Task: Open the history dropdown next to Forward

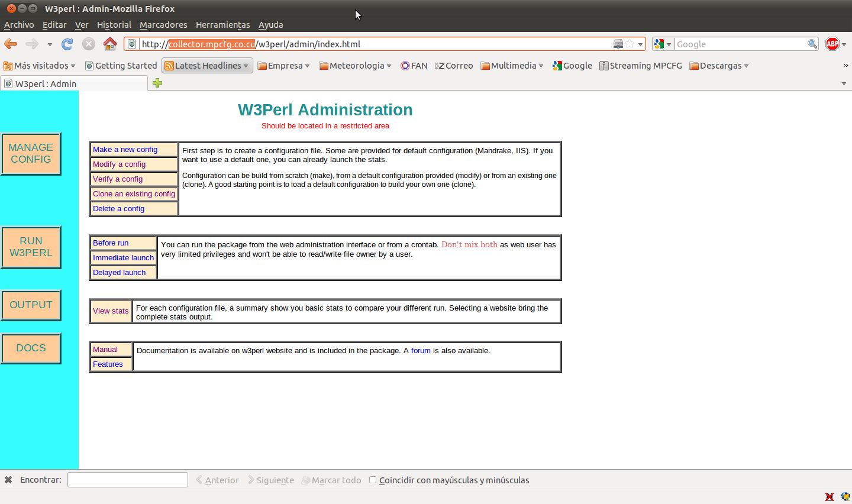Action: tap(50, 44)
